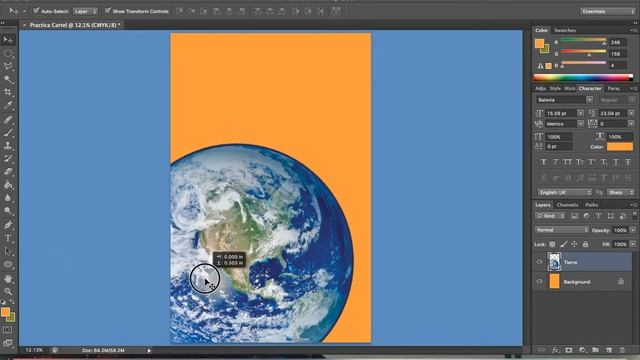Select the Eraser tool
This screenshot has width=640, height=360.
(8, 171)
